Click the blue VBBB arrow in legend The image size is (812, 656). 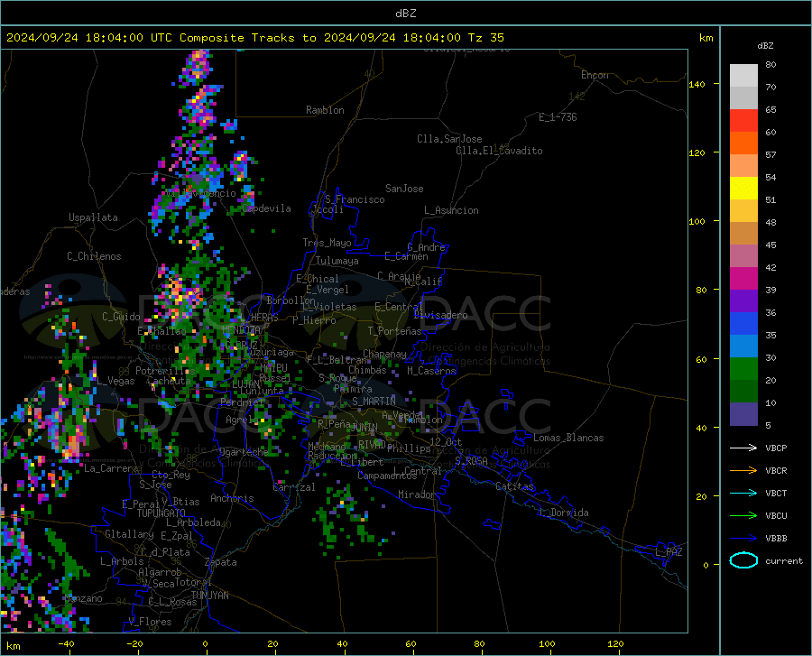coord(743,538)
